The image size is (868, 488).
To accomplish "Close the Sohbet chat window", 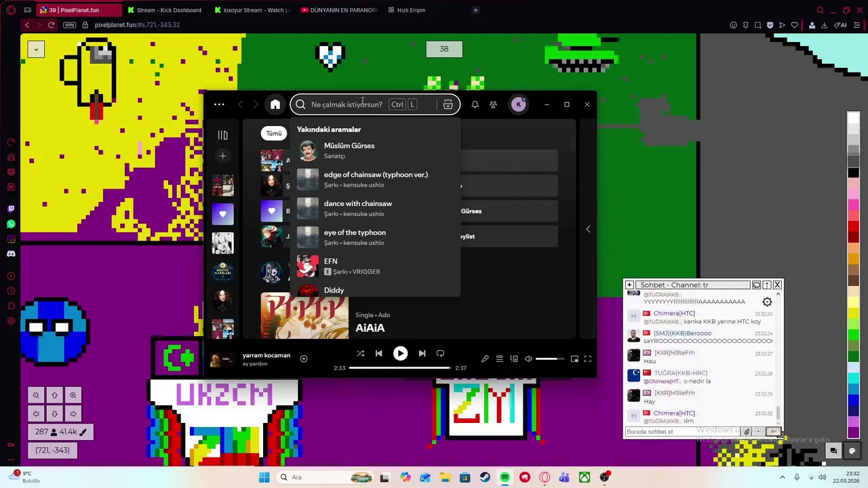I will 777,285.
